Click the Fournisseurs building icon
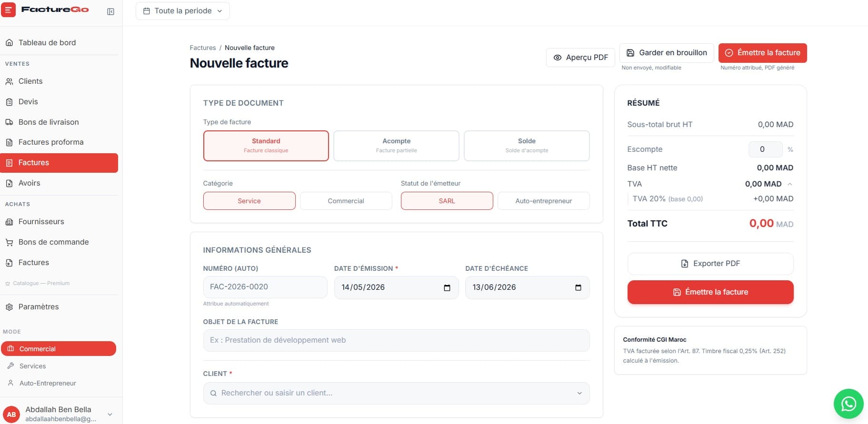 click(x=9, y=222)
